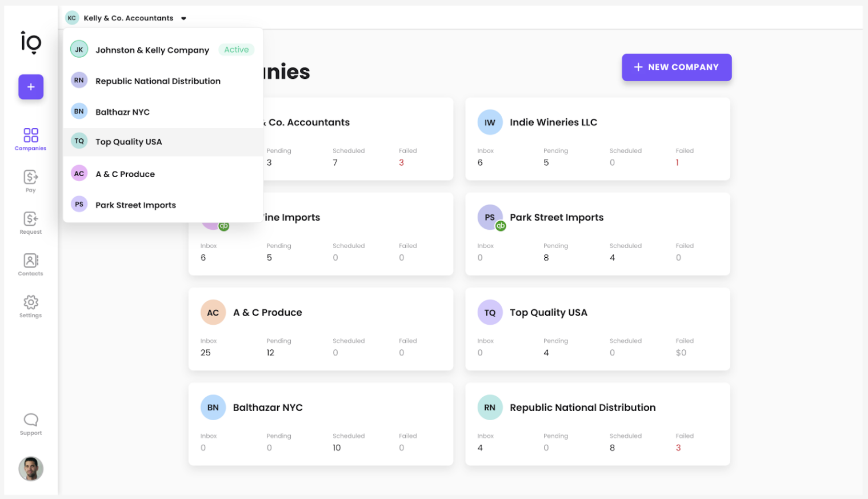Viewport: 868px width, 499px height.
Task: Click the dropdown caret next to Kelly & Co. Accountants
Action: (x=183, y=18)
